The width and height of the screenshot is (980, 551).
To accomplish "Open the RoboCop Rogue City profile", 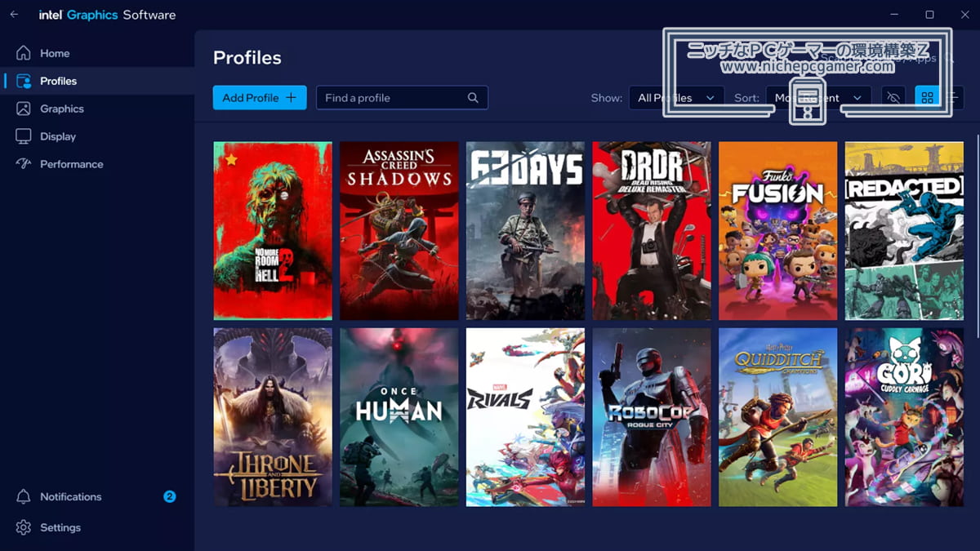I will coord(652,417).
